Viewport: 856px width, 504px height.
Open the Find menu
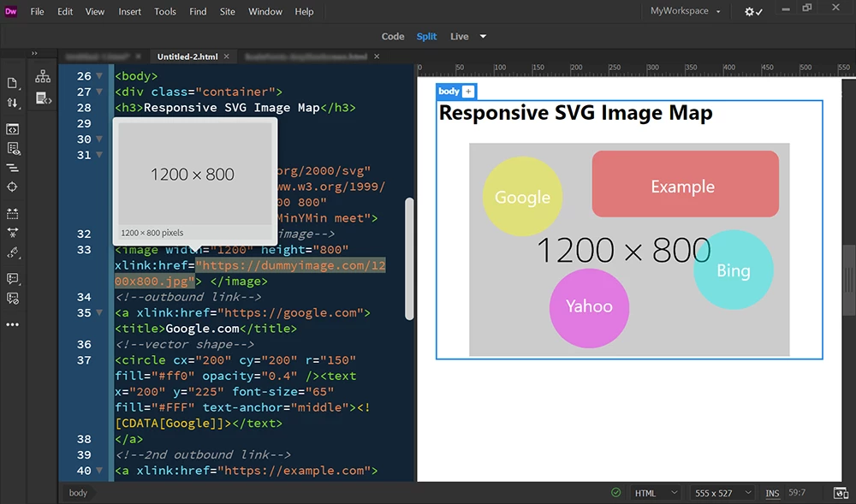pos(198,11)
